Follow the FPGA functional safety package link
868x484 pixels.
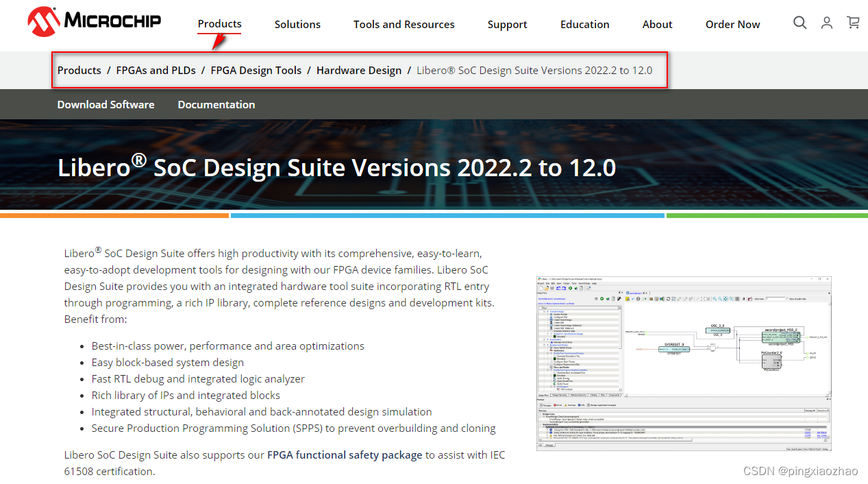[345, 455]
